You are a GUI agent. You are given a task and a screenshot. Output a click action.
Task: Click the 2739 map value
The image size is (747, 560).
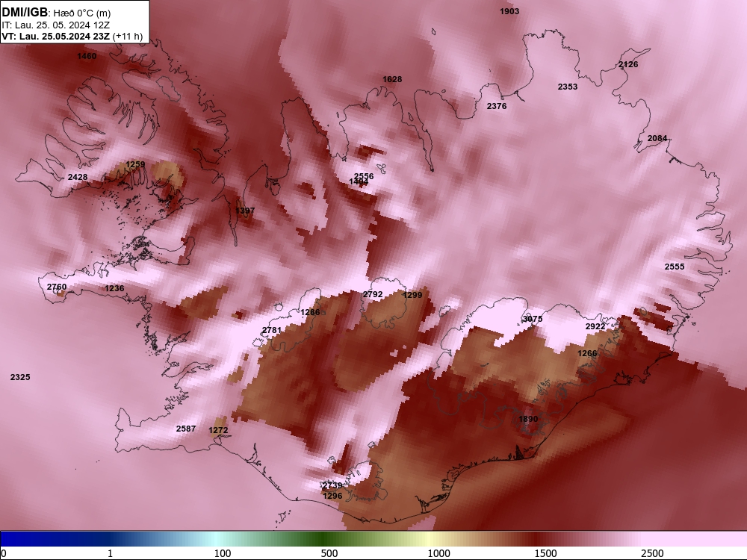pyautogui.click(x=332, y=485)
